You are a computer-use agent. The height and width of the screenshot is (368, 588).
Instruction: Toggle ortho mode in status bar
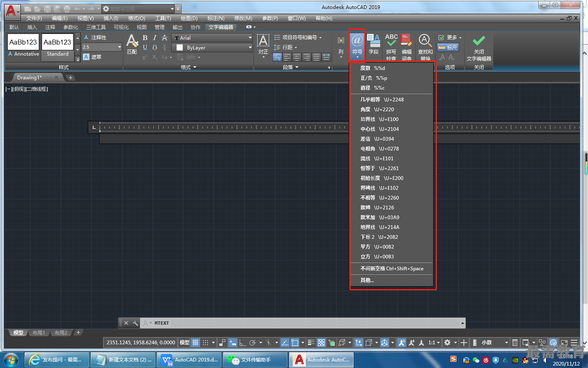[242, 343]
